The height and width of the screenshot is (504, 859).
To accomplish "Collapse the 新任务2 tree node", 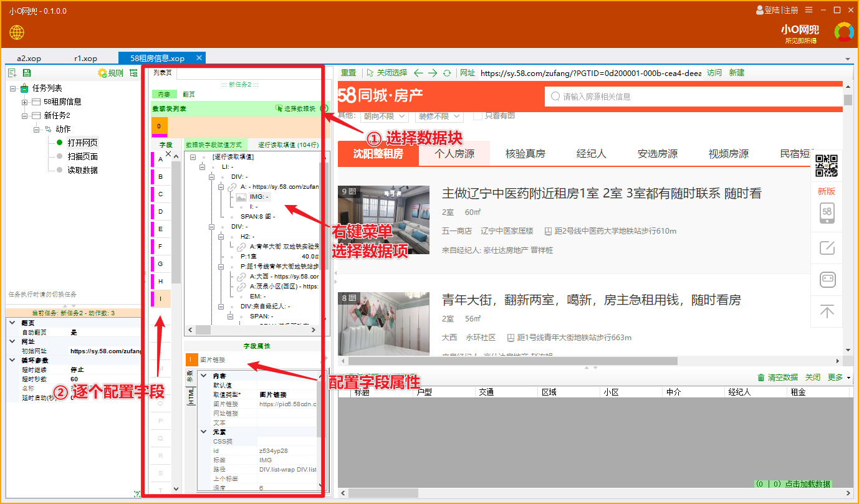I will (24, 115).
